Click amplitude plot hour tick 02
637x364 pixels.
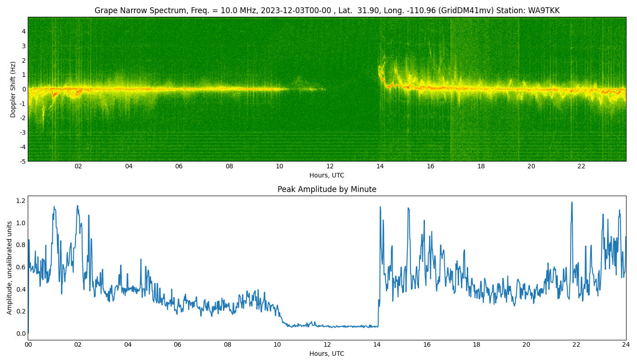[78, 345]
